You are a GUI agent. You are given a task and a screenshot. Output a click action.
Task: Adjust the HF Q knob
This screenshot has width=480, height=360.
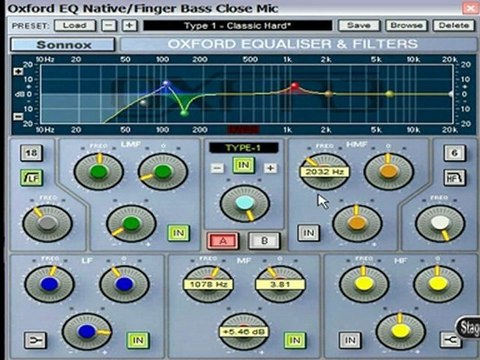click(438, 284)
